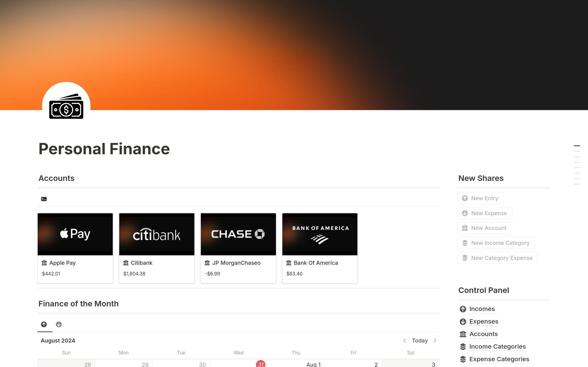Navigate forward with calendar chevron arrow
The width and height of the screenshot is (588, 367).
435,340
